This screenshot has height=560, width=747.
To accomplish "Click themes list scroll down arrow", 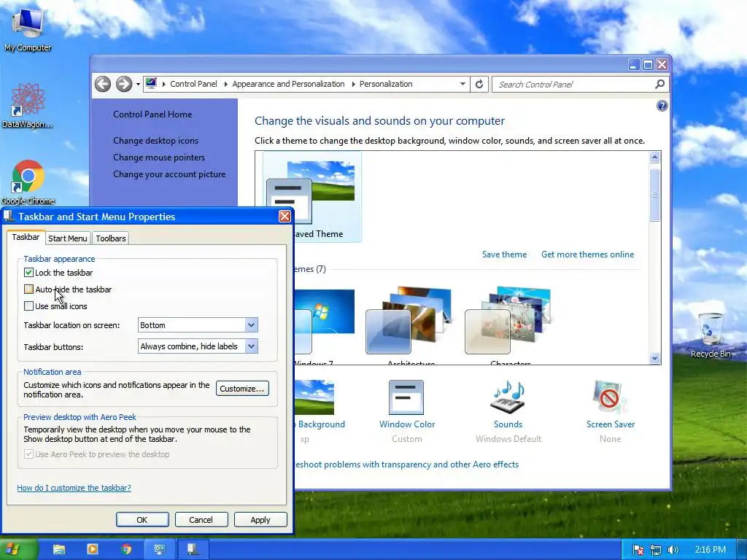I will pos(654,359).
